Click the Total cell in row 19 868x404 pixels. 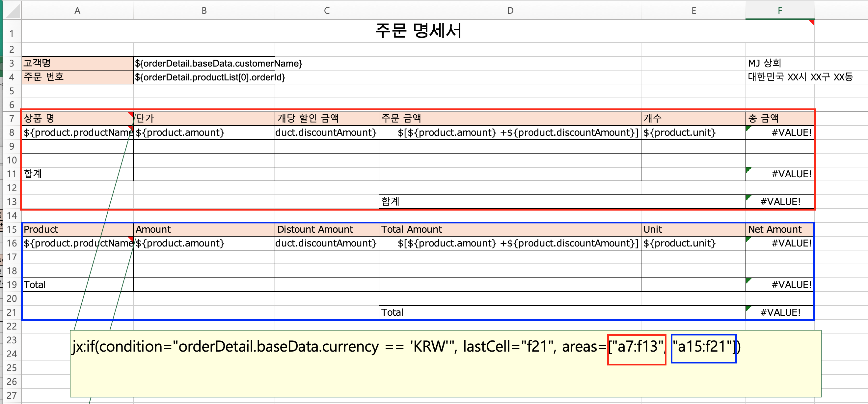(77, 285)
